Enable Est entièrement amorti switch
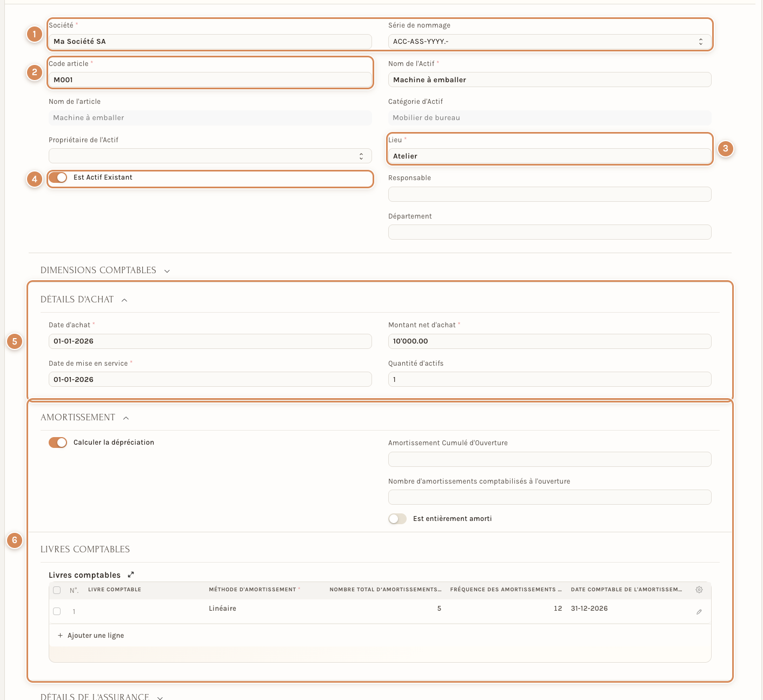This screenshot has width=763, height=700. [397, 519]
